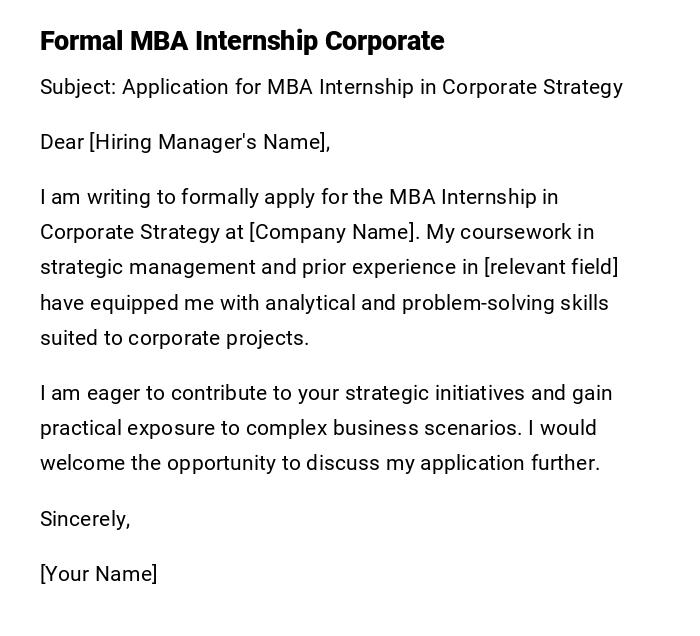Image resolution: width=700 pixels, height=636 pixels.
Task: Click the 'Formal MBA Internship Corporate' heading
Action: [242, 41]
